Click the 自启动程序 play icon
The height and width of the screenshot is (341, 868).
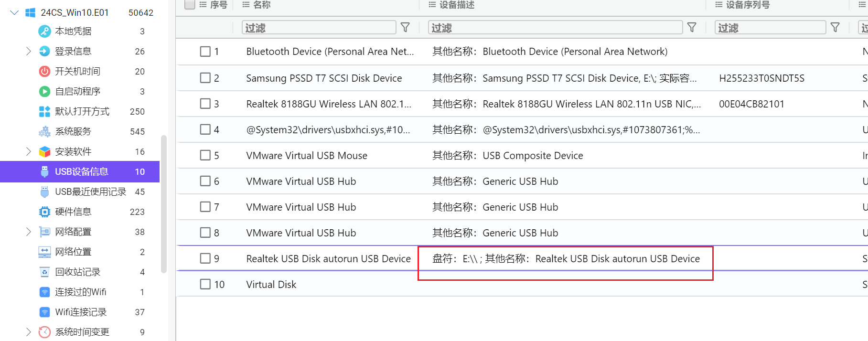coord(44,92)
